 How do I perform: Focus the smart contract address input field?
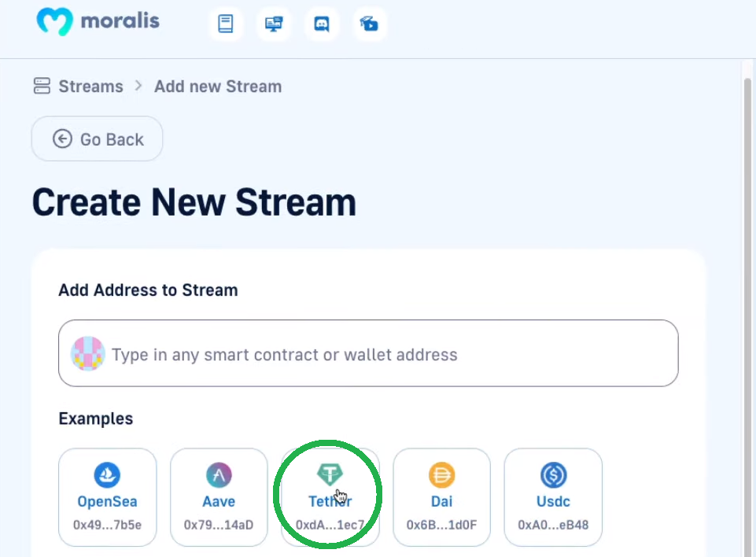point(368,353)
